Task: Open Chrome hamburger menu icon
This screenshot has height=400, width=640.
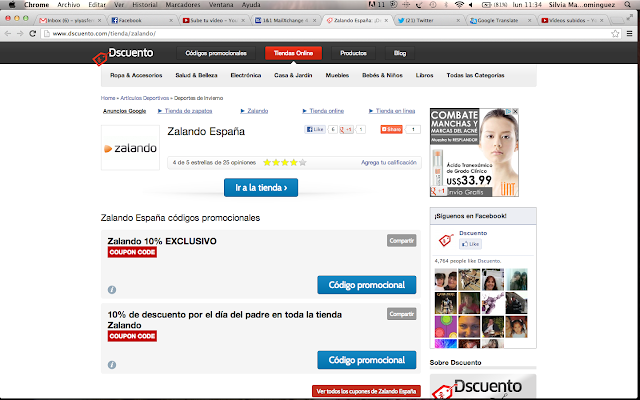Action: [629, 34]
